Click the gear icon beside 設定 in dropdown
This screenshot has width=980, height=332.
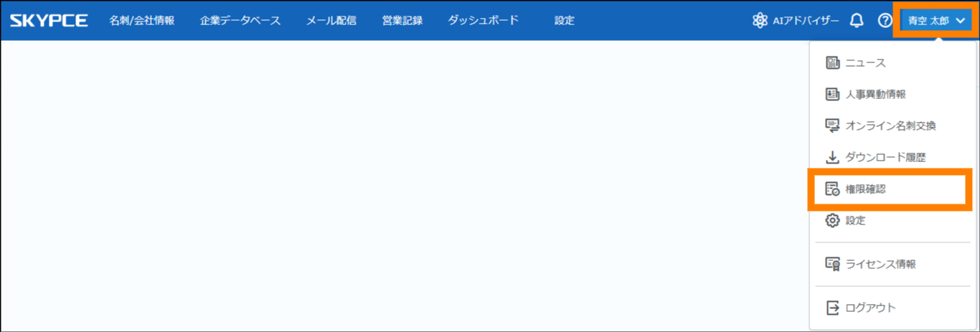pos(832,221)
